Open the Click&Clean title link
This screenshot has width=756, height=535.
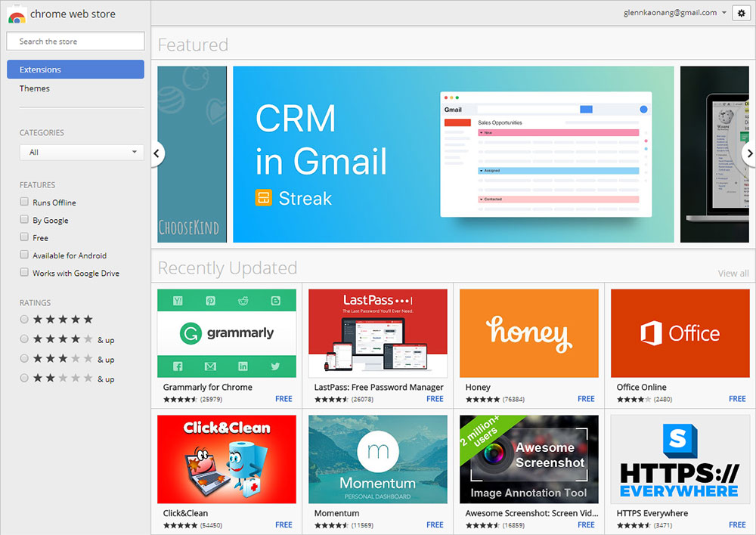(x=185, y=513)
